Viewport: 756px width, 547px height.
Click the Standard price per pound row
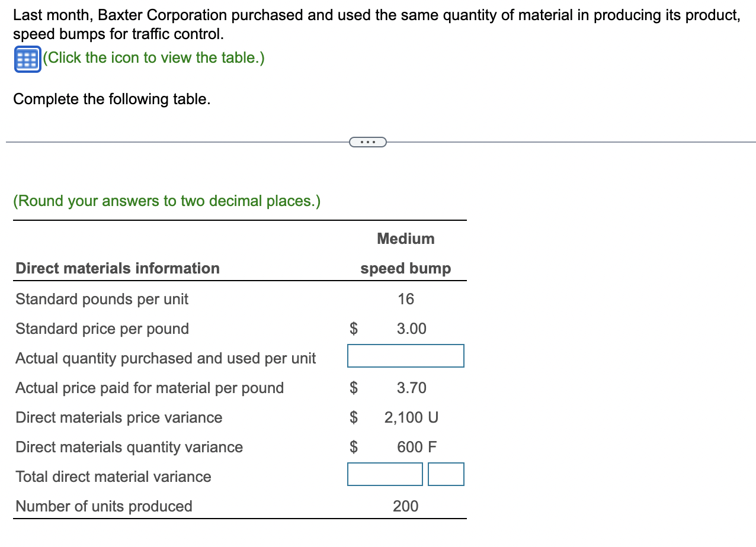pyautogui.click(x=101, y=329)
